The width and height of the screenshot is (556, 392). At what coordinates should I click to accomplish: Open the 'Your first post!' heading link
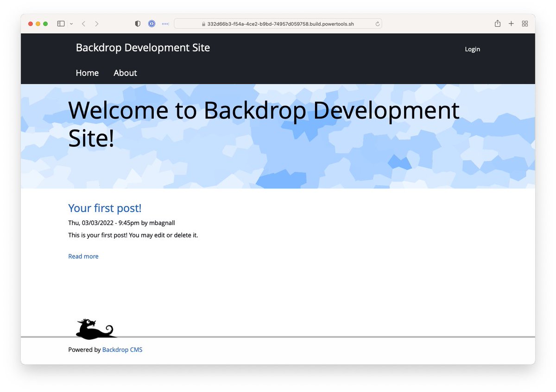(x=105, y=208)
